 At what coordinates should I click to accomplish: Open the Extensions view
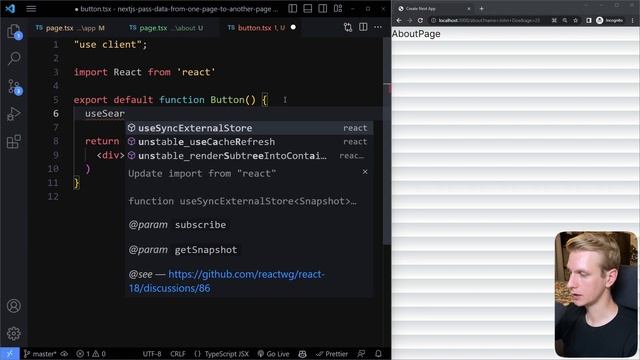(x=14, y=142)
